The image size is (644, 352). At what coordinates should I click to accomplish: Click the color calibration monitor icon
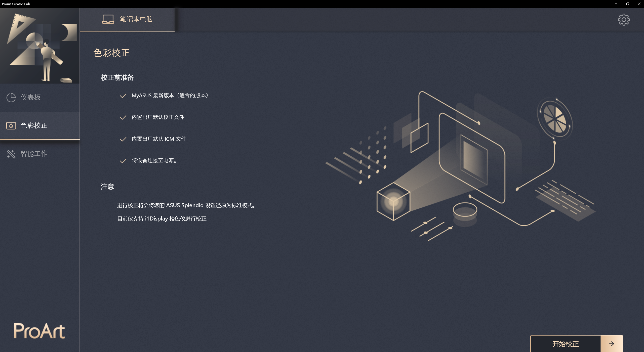coord(11,126)
